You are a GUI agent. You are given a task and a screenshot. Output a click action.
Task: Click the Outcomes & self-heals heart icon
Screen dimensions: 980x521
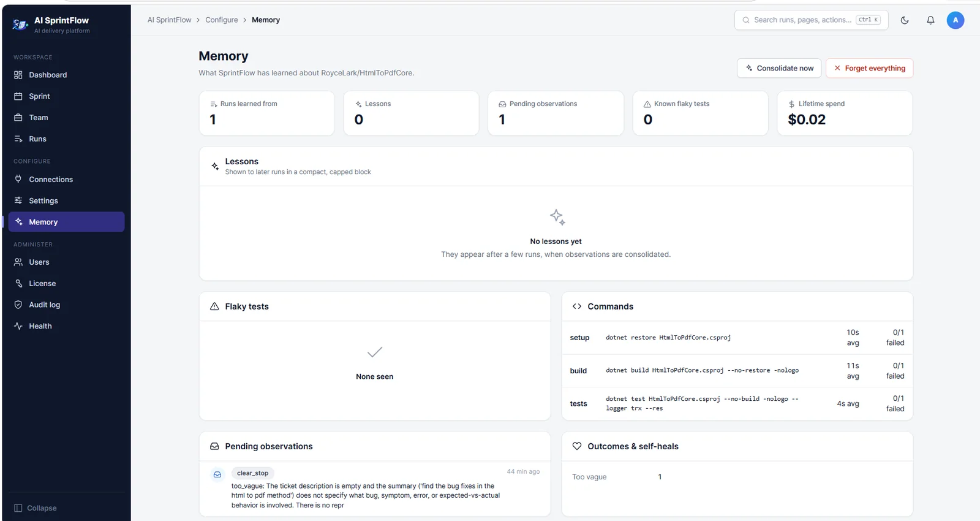point(577,446)
